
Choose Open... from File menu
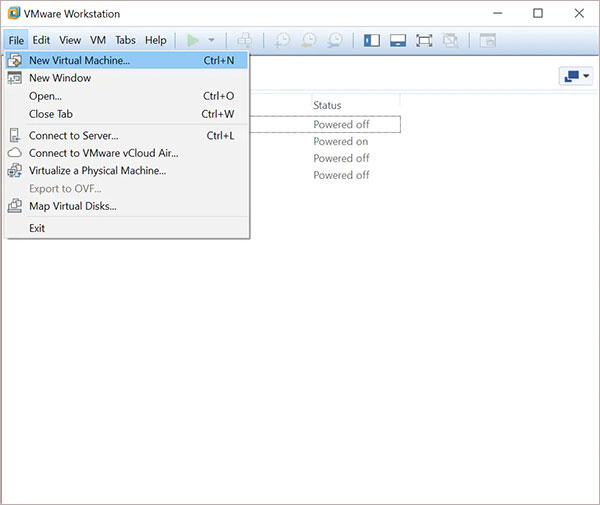(127, 96)
